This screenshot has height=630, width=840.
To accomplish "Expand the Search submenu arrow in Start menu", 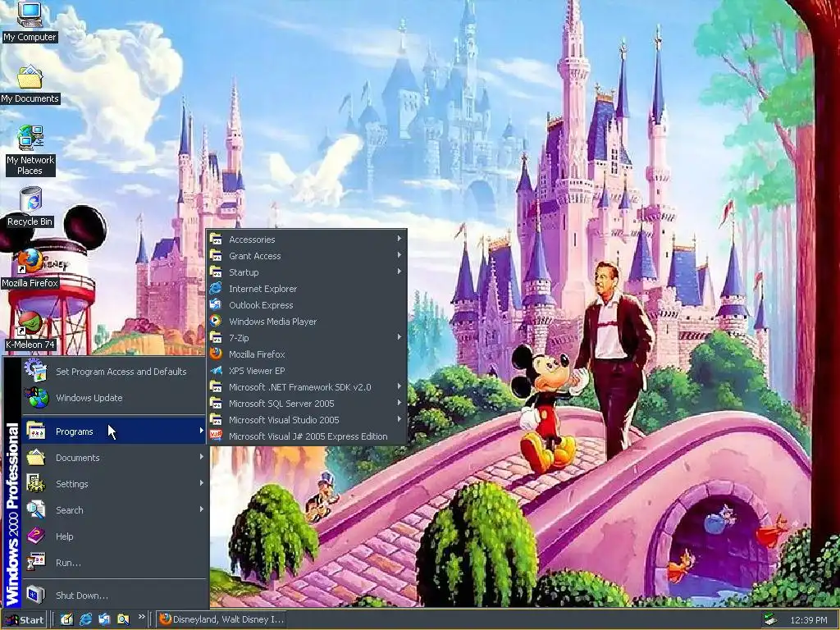I will [x=202, y=509].
